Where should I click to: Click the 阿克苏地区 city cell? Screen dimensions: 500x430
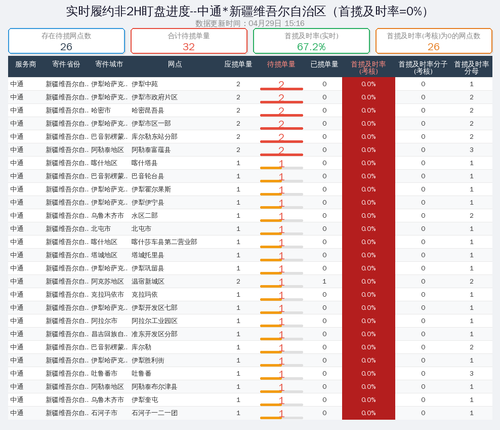click(x=107, y=282)
